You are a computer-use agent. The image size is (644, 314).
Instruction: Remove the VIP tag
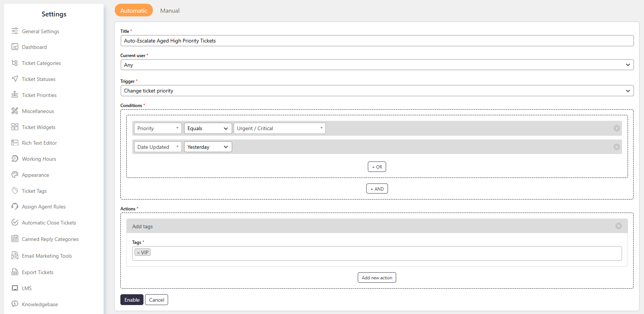(138, 253)
